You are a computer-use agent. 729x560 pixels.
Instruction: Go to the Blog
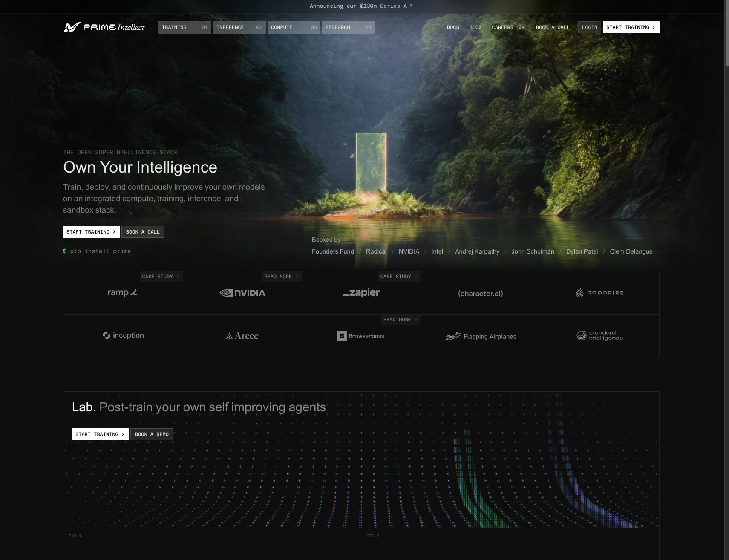[x=475, y=27]
